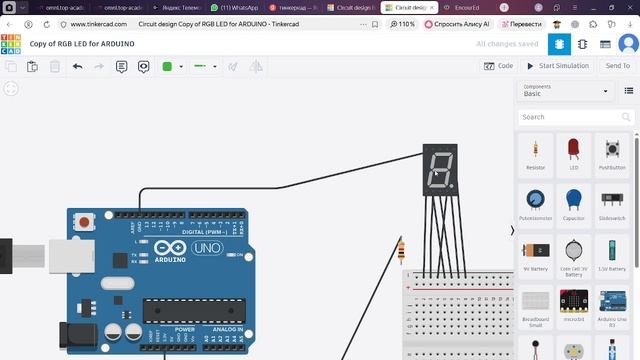Open the wire color dropdown arrow
640x360 pixels.
click(x=181, y=67)
